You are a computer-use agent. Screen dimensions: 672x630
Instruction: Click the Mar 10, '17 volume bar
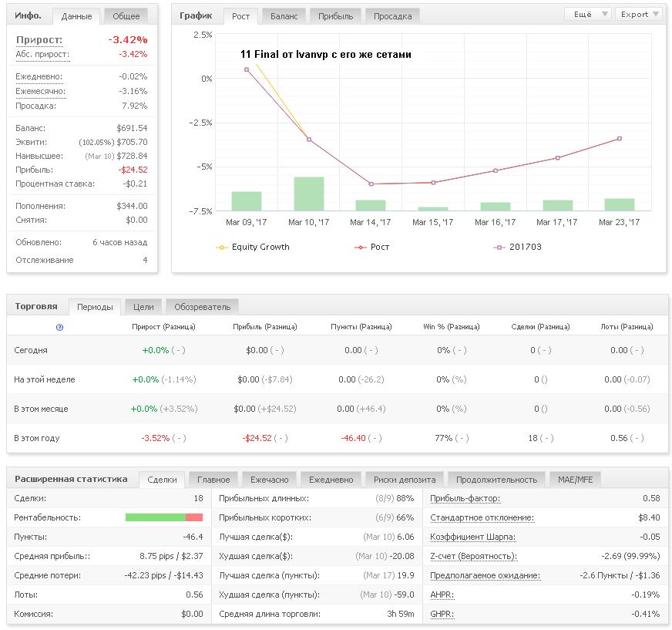308,194
